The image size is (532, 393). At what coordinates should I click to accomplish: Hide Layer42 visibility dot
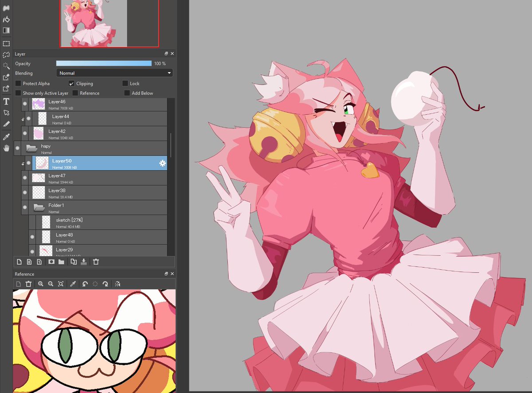pyautogui.click(x=25, y=134)
